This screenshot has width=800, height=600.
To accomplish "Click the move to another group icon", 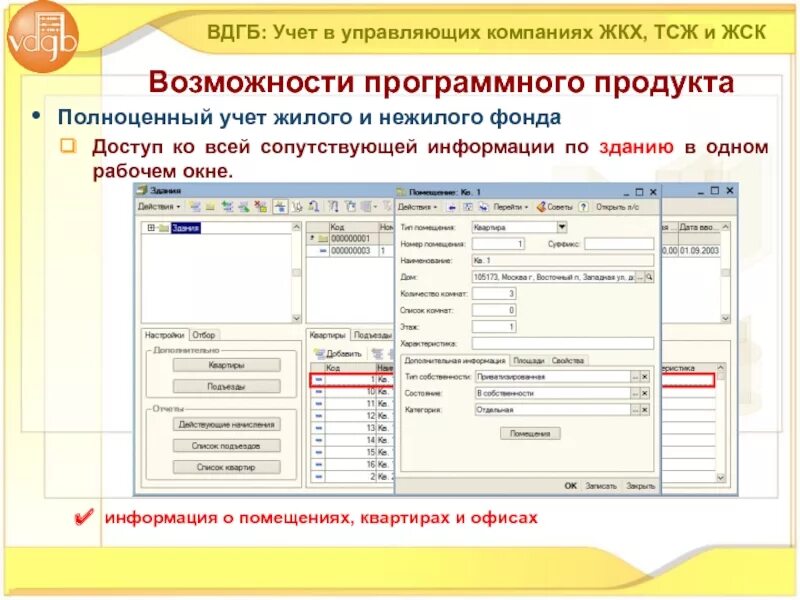I will (x=297, y=207).
